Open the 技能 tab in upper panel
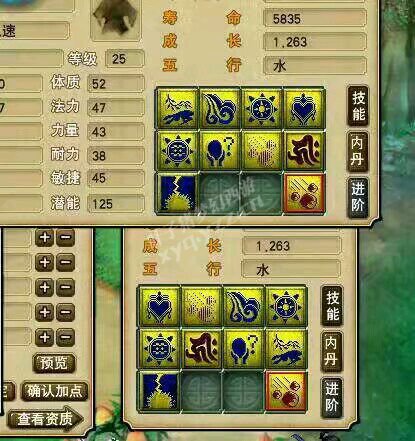This screenshot has width=415, height=441. click(358, 106)
